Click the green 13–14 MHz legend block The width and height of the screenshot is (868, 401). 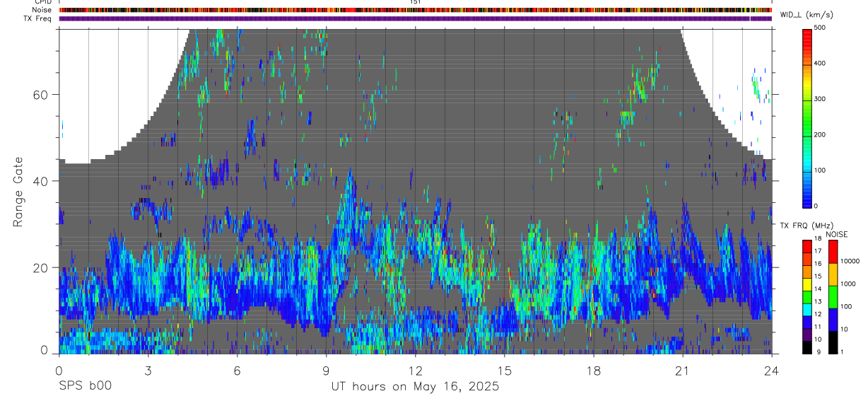807,297
